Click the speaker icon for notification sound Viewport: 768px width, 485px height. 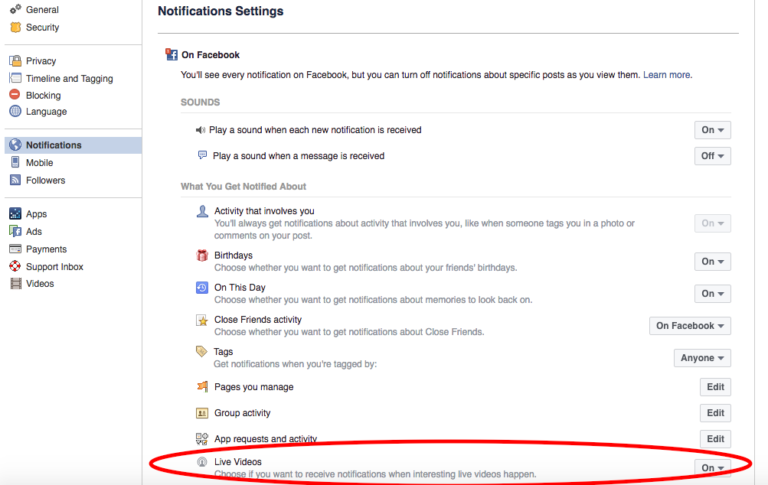tap(200, 130)
